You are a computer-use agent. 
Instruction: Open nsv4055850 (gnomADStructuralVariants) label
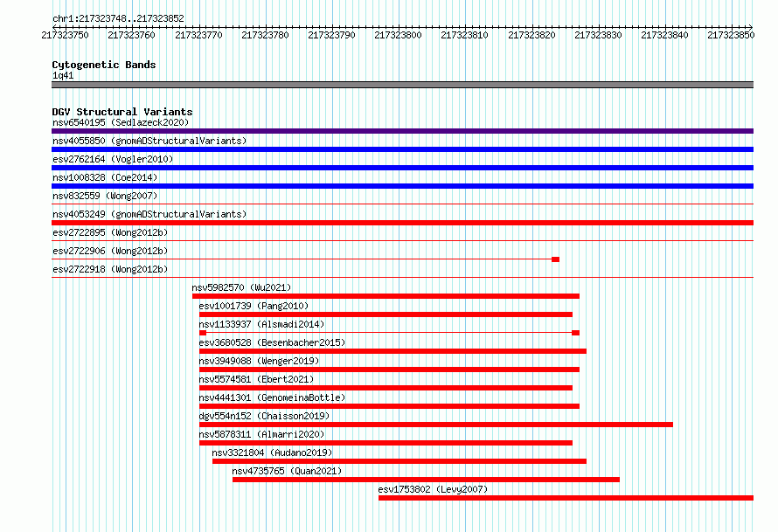click(x=149, y=141)
